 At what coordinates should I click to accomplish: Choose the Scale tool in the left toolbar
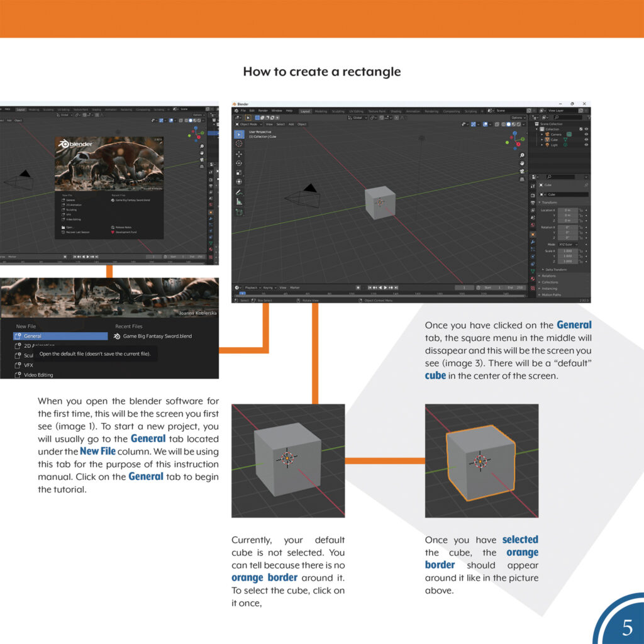[239, 172]
